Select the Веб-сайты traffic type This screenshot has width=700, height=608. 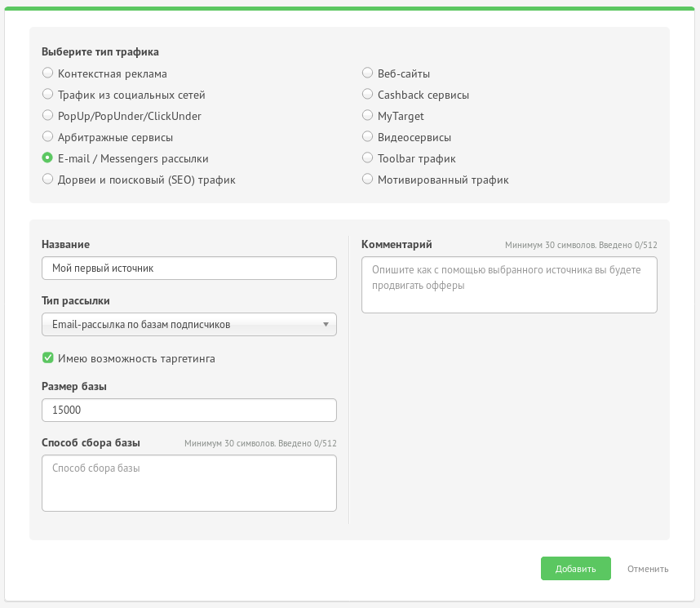point(367,73)
